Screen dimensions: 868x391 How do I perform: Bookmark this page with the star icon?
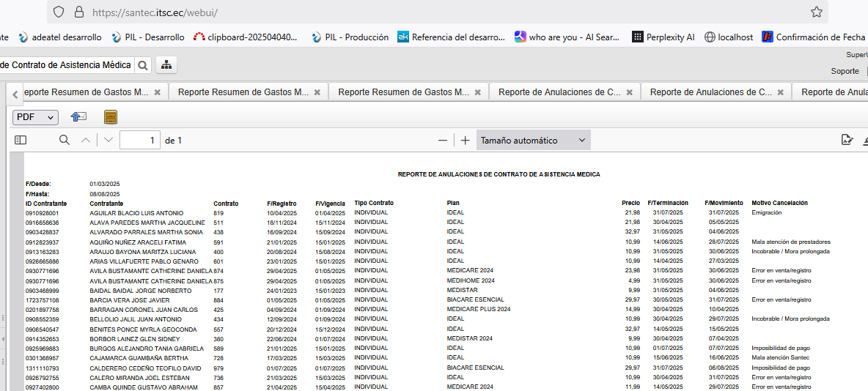point(816,12)
